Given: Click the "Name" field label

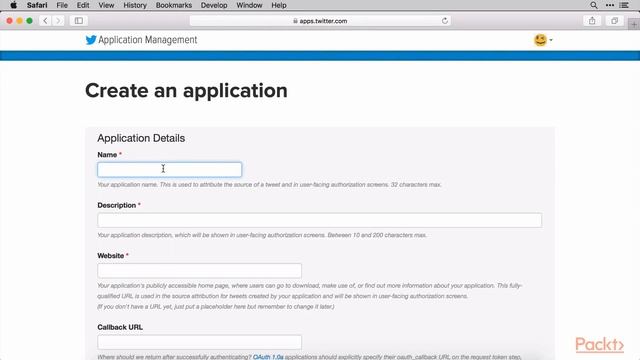Looking at the screenshot, I should pyautogui.click(x=107, y=155).
